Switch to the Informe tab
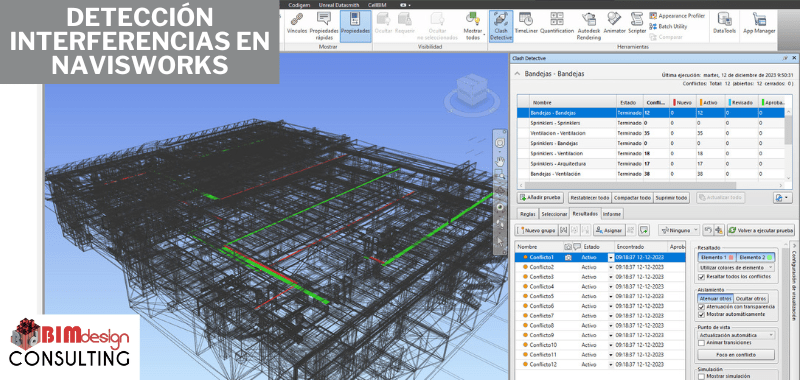 pyautogui.click(x=612, y=214)
